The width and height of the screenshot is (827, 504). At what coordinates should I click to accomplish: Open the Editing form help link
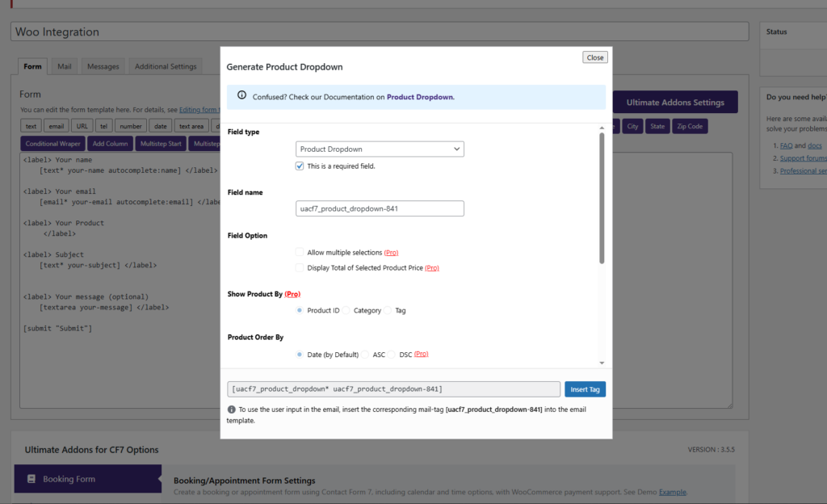pos(199,110)
